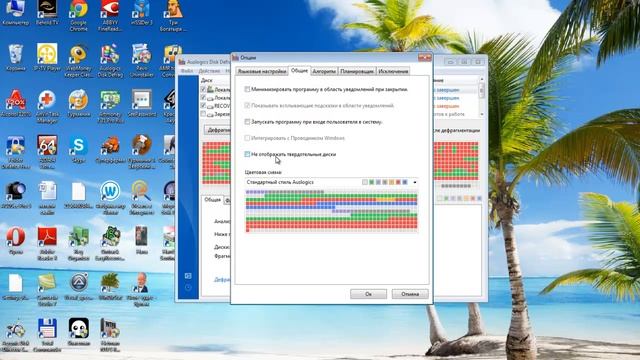This screenshot has height=360, width=640.
Task: Open the Behold TV desktop shortcut
Action: tap(47, 12)
